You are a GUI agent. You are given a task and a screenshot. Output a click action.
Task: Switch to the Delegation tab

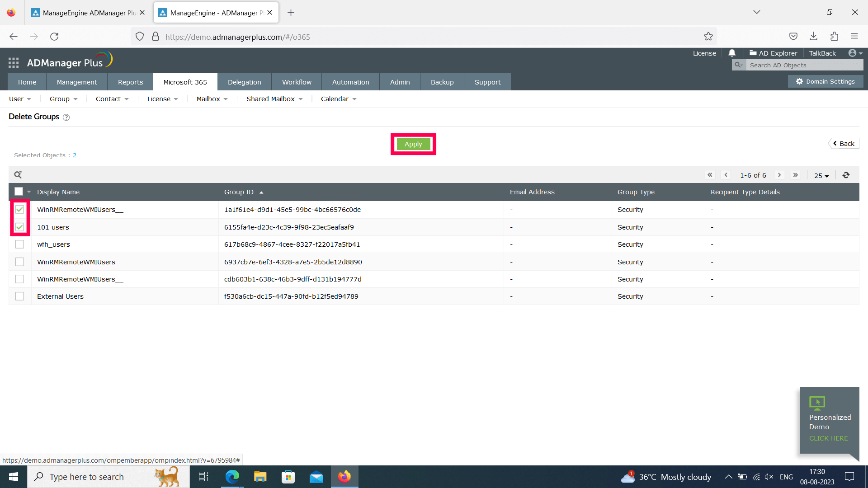244,82
